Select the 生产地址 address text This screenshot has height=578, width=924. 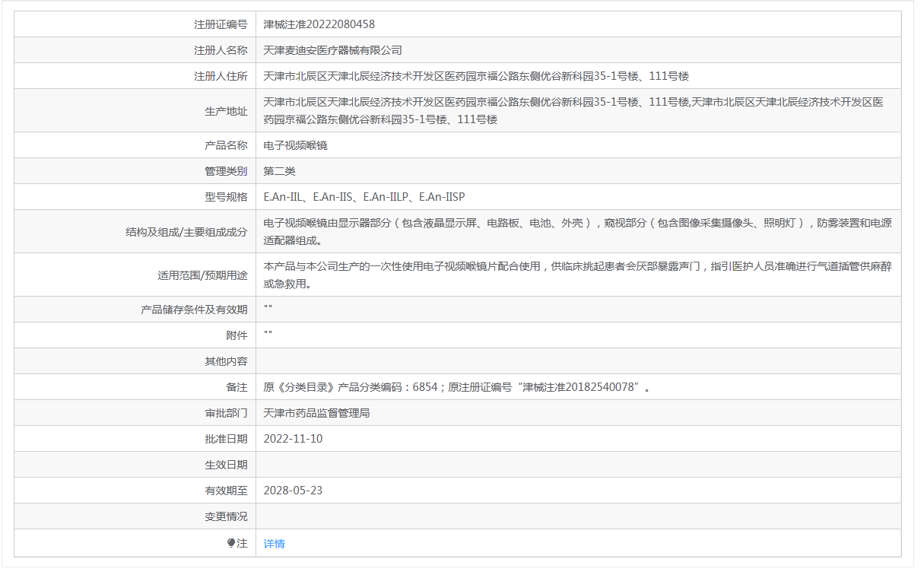click(x=573, y=111)
